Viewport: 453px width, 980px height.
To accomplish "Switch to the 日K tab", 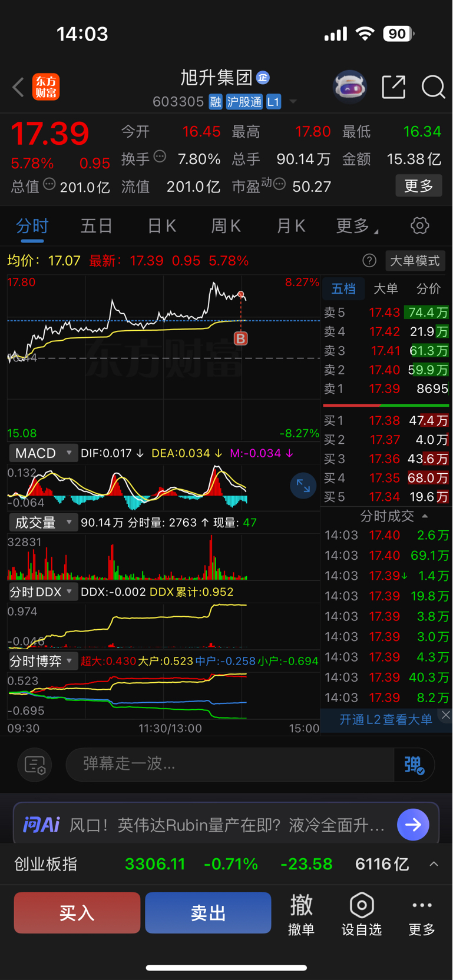I will (161, 225).
